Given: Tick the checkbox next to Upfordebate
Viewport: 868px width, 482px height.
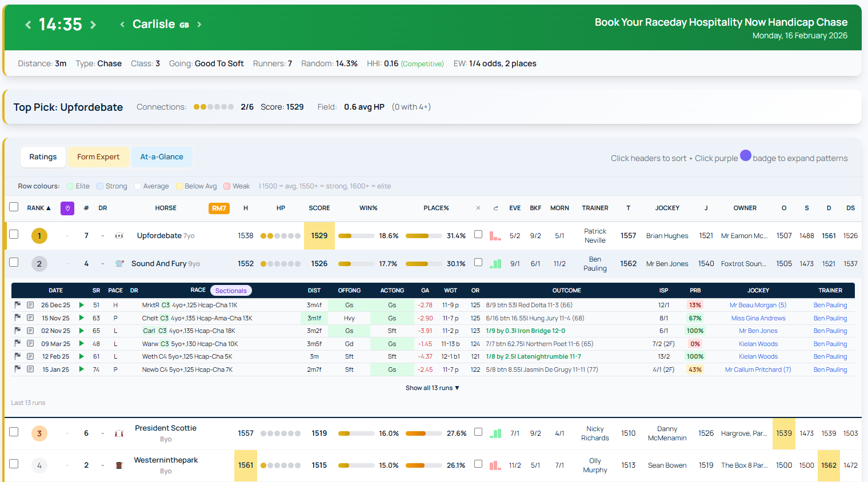Looking at the screenshot, I should click(x=13, y=235).
